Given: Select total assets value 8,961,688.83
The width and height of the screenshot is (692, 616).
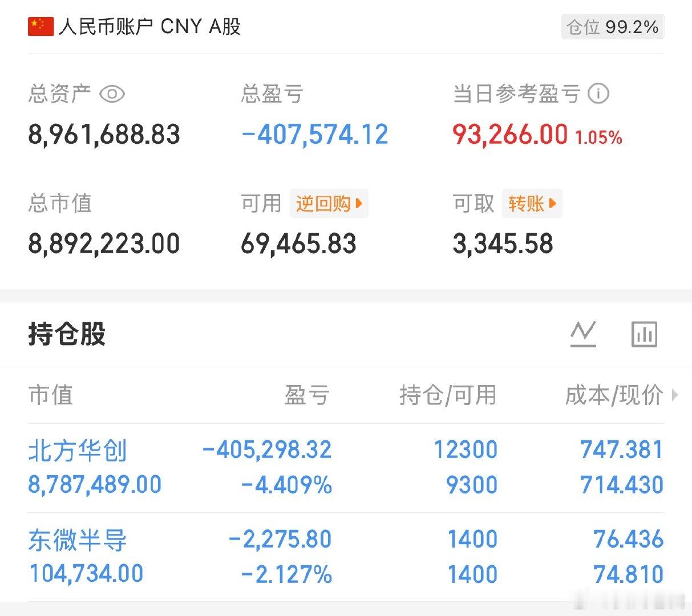Looking at the screenshot, I should tap(104, 135).
